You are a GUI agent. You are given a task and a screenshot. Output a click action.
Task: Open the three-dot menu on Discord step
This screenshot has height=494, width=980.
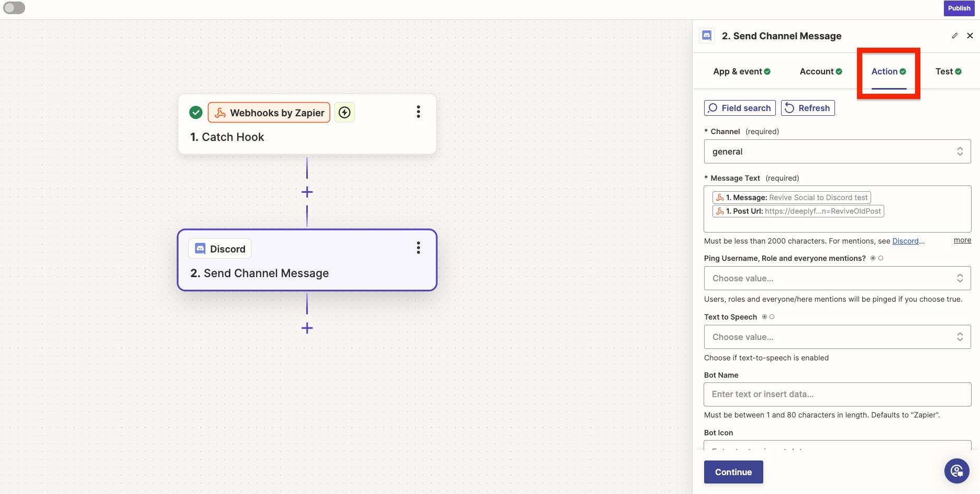(x=418, y=248)
